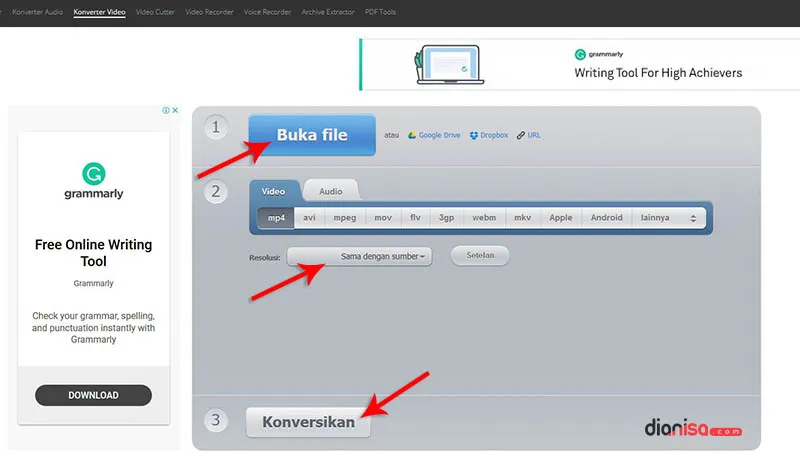Screen dimensions: 800x459
Task: Switch to the Audio format tab
Action: click(331, 191)
